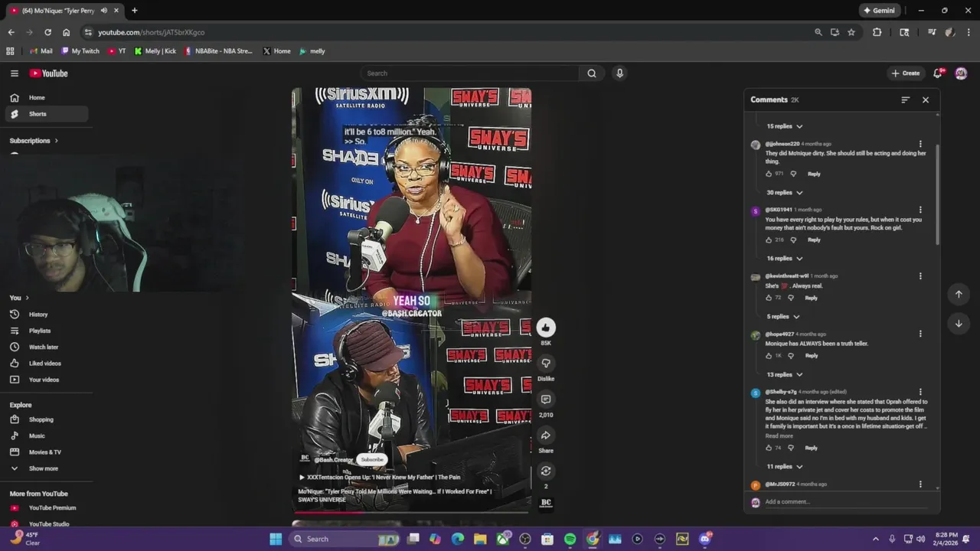The width and height of the screenshot is (980, 551).
Task: Like the Mo'Nique short video
Action: pos(545,328)
